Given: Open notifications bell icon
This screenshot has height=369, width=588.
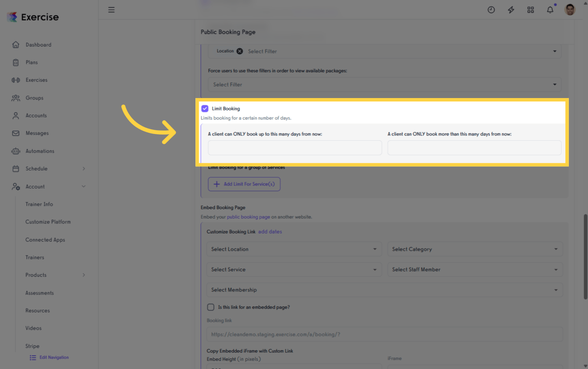Looking at the screenshot, I should 550,10.
